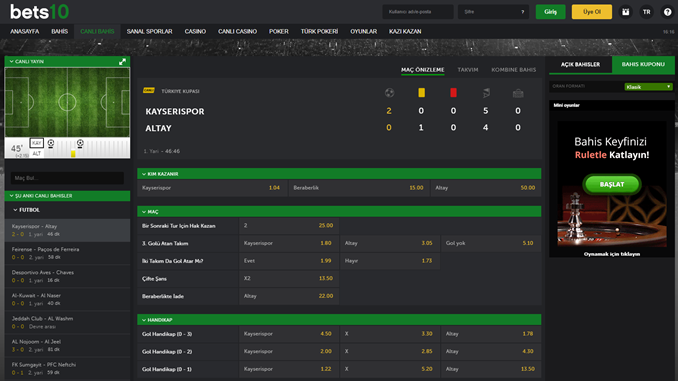Click the bets10 logo
The height and width of the screenshot is (381, 678).
click(x=39, y=12)
